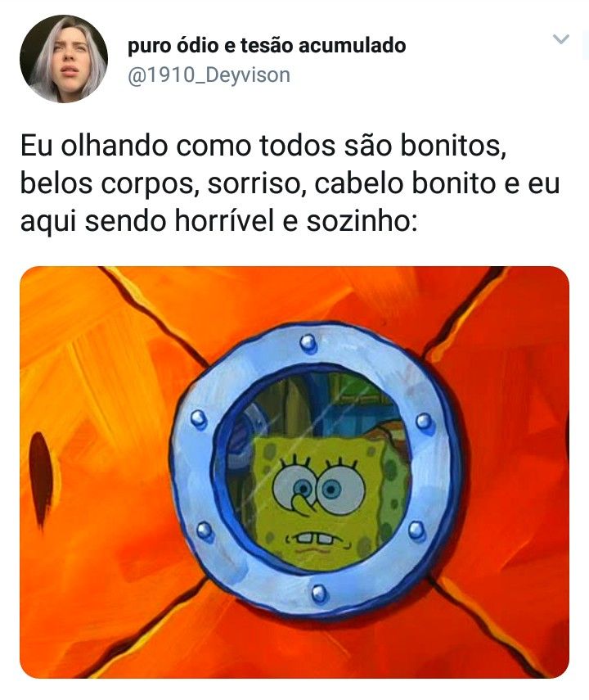This screenshot has height=700, width=589.
Task: Click the upper-left rivet on the porthole
Action: click(199, 420)
